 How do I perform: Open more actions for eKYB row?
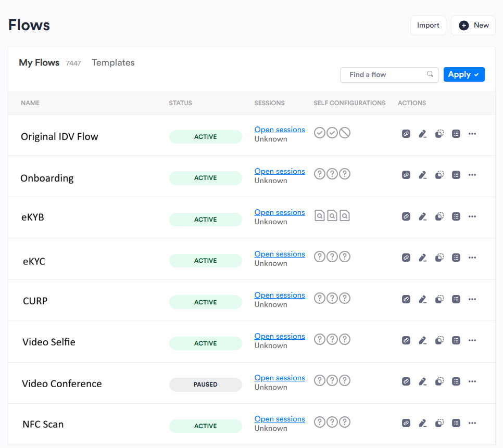472,216
